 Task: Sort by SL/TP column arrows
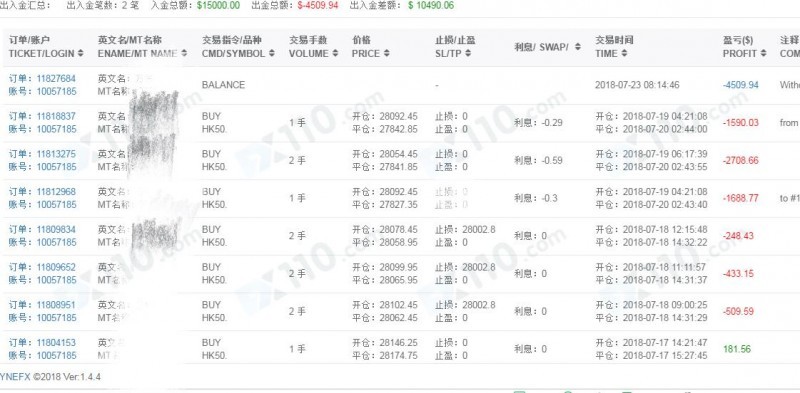point(468,53)
